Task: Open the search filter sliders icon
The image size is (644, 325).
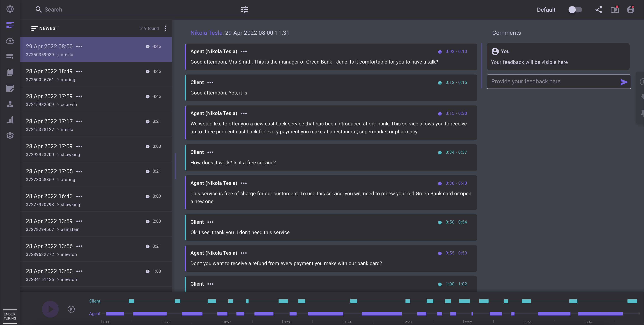Action: [244, 10]
